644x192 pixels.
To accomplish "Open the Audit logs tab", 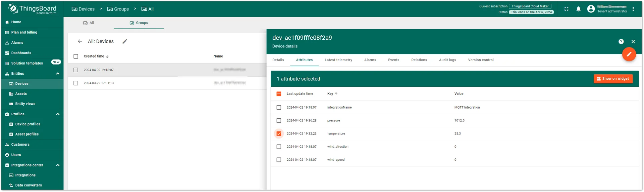I will (447, 60).
